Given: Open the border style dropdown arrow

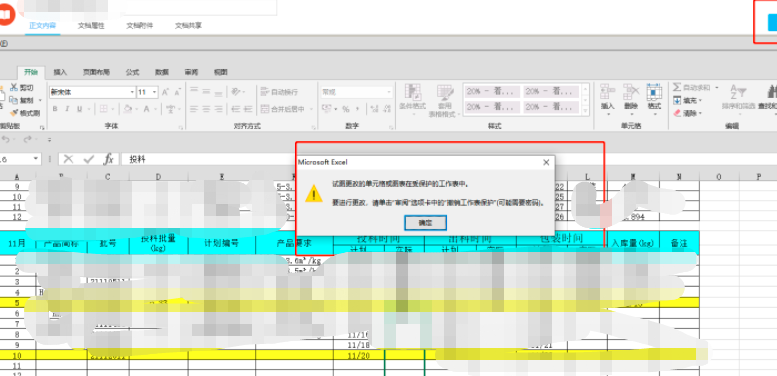Looking at the screenshot, I should [x=113, y=109].
